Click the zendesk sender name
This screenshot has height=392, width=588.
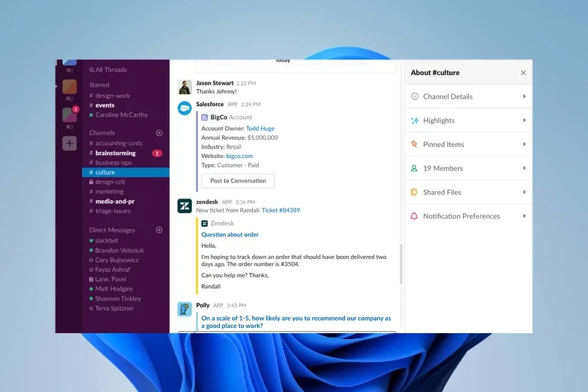(x=207, y=202)
